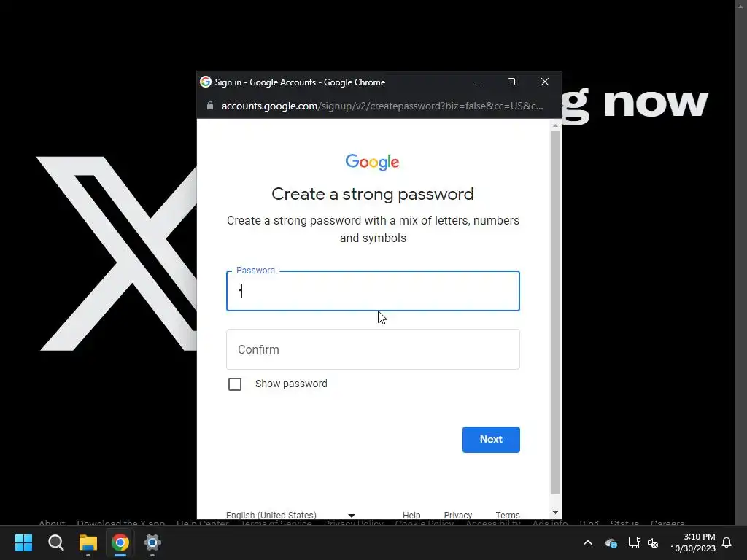This screenshot has width=747, height=560.
Task: Open the Privacy link
Action: click(x=458, y=515)
